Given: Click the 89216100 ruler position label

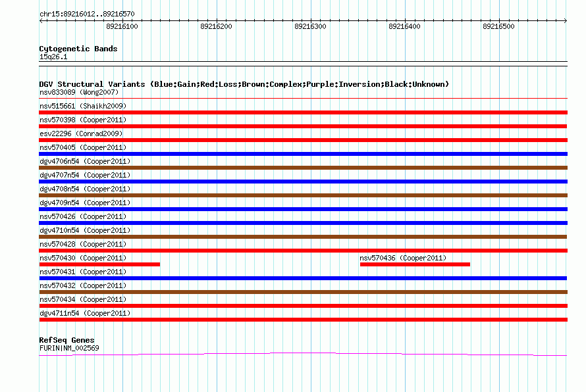Looking at the screenshot, I should point(122,26).
